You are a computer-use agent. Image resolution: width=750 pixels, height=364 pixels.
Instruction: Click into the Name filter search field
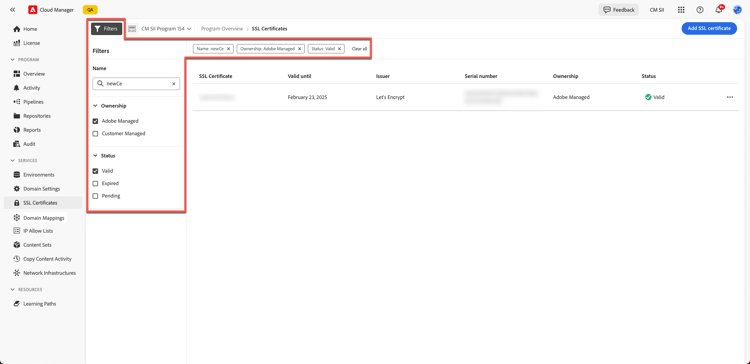[136, 84]
